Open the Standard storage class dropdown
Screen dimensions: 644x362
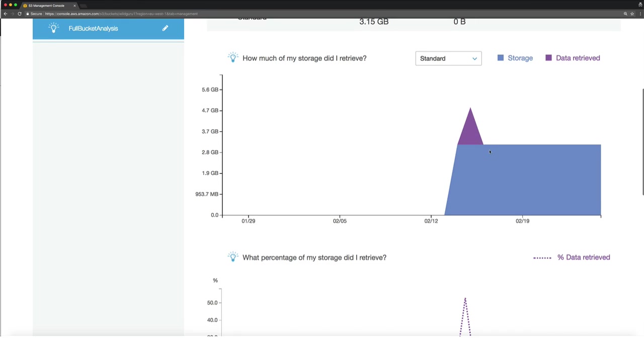tap(448, 58)
